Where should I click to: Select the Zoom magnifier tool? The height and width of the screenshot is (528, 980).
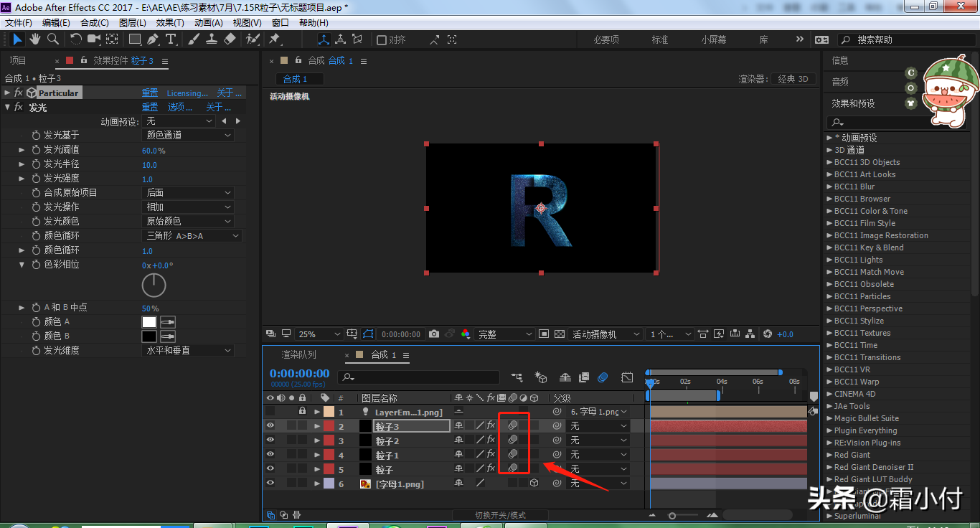(52, 39)
